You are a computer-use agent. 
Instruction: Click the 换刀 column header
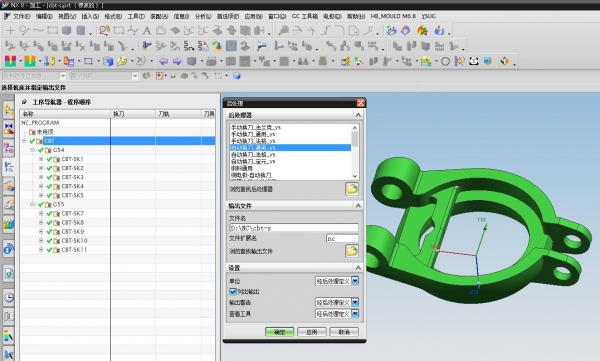(x=133, y=114)
